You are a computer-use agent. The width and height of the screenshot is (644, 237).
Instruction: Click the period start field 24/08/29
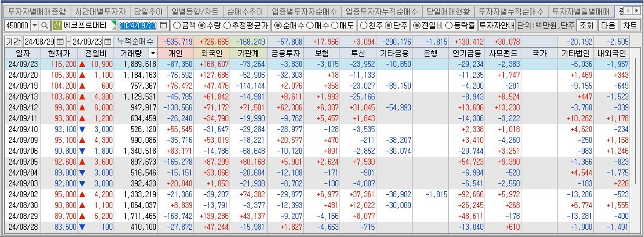[x=40, y=42]
